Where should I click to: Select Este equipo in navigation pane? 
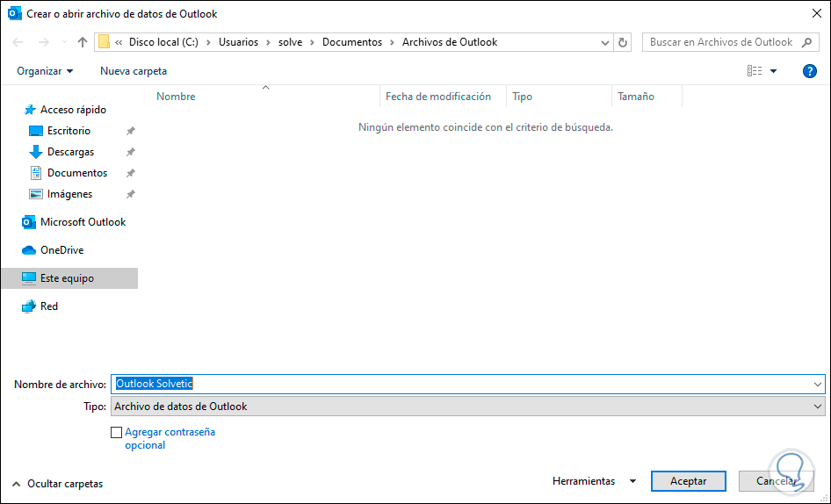point(69,278)
